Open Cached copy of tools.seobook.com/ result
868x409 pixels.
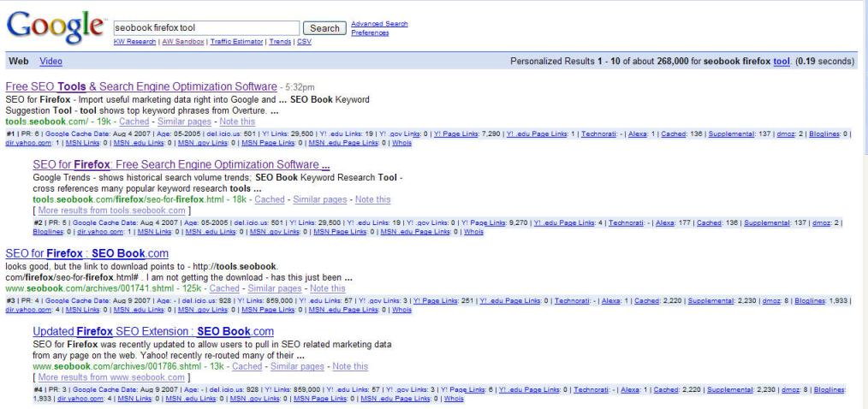pos(134,122)
